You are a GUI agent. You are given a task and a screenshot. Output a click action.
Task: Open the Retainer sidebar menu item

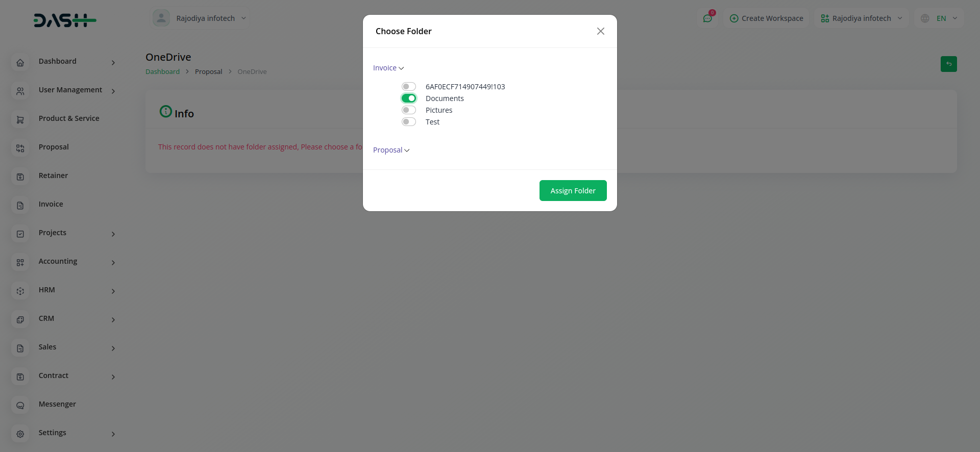click(53, 175)
